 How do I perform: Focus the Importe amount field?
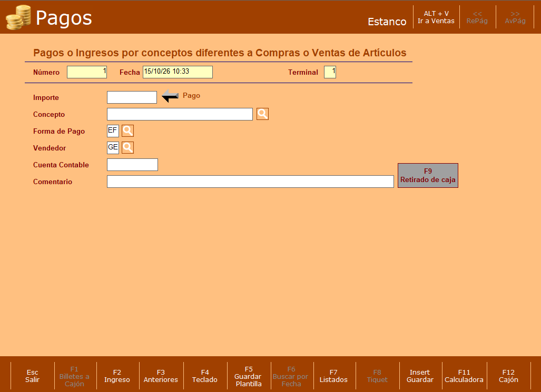[x=132, y=97]
